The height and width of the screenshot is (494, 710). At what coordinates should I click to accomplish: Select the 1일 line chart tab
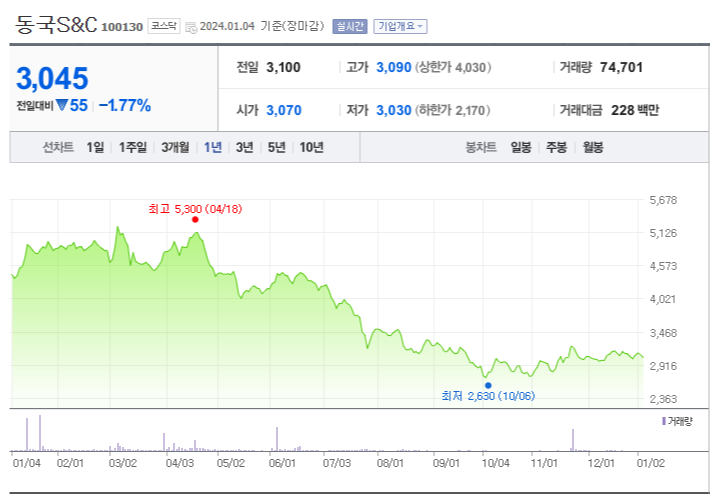95,147
